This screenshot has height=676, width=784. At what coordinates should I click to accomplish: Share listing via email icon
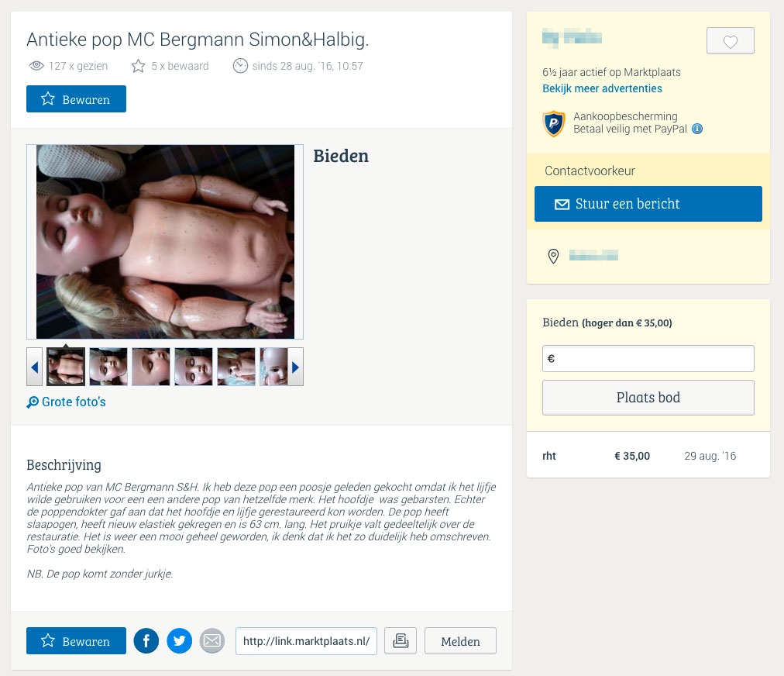click(x=212, y=640)
